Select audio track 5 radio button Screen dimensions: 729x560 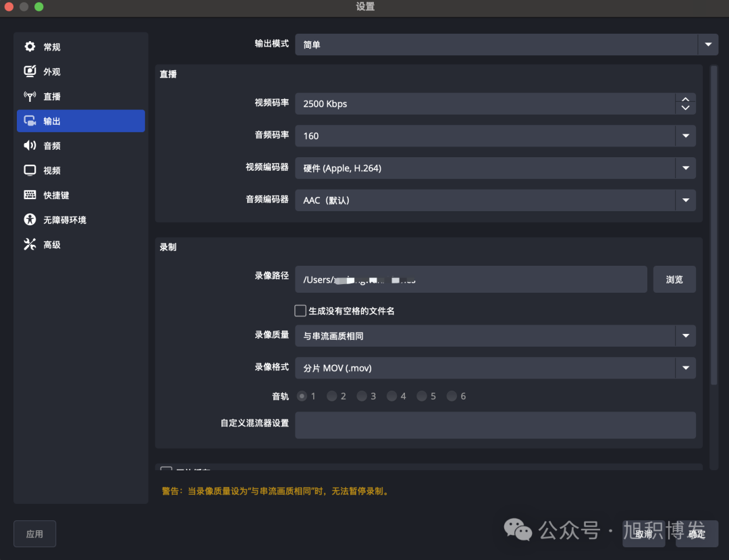tap(421, 396)
